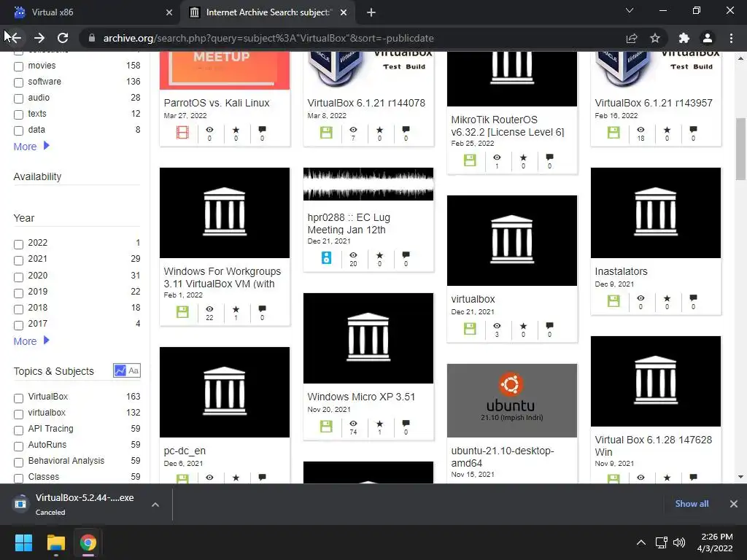Image resolution: width=747 pixels, height=560 pixels.
Task: Check the lowercase virtualbox topic filter
Action: click(x=18, y=414)
